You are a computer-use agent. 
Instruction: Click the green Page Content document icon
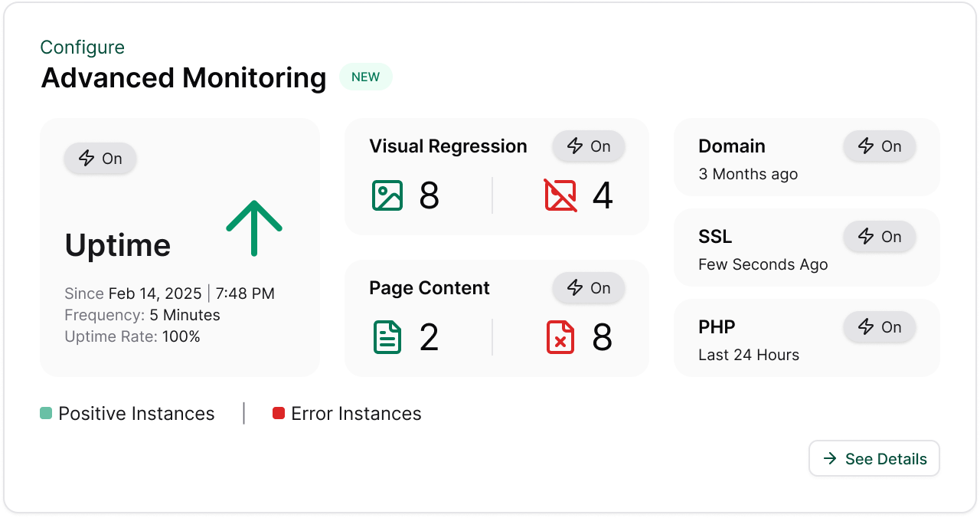tap(387, 337)
